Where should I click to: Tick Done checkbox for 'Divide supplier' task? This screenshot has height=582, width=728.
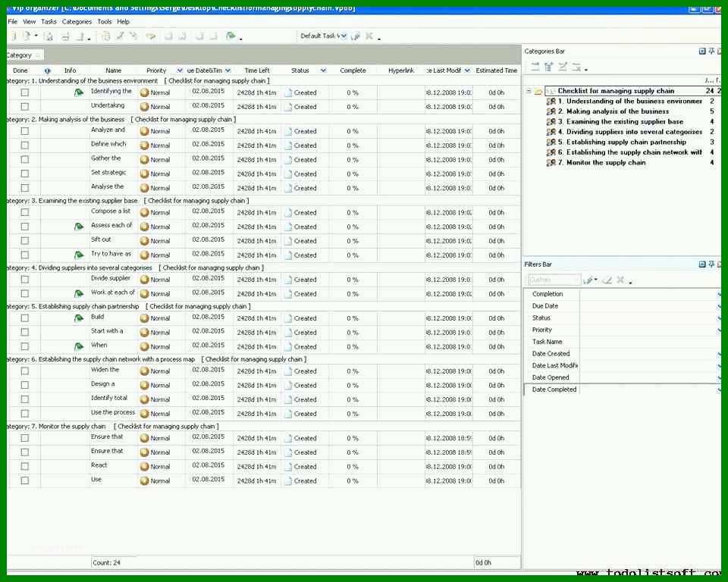tap(24, 280)
